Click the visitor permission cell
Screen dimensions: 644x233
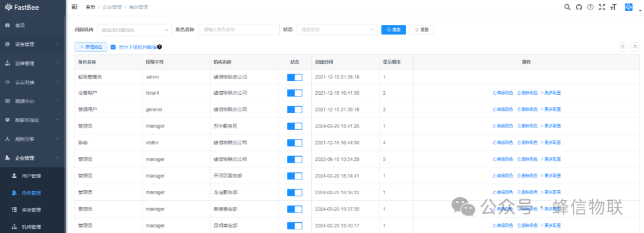153,143
